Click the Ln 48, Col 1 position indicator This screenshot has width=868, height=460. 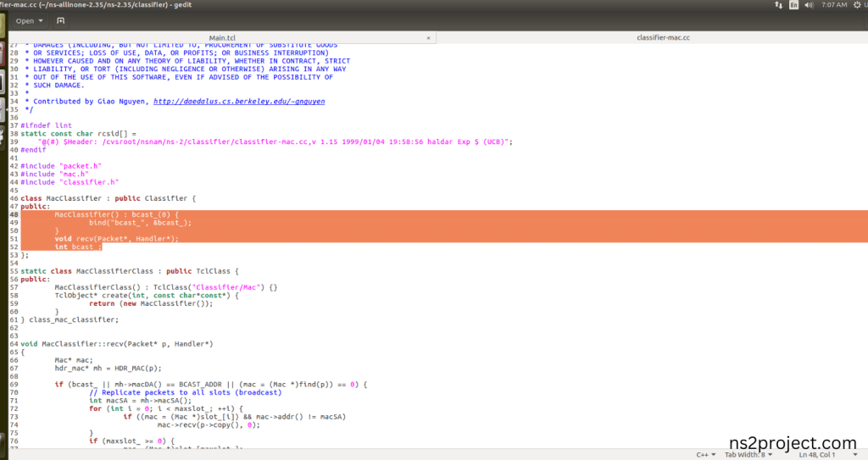[x=816, y=454]
